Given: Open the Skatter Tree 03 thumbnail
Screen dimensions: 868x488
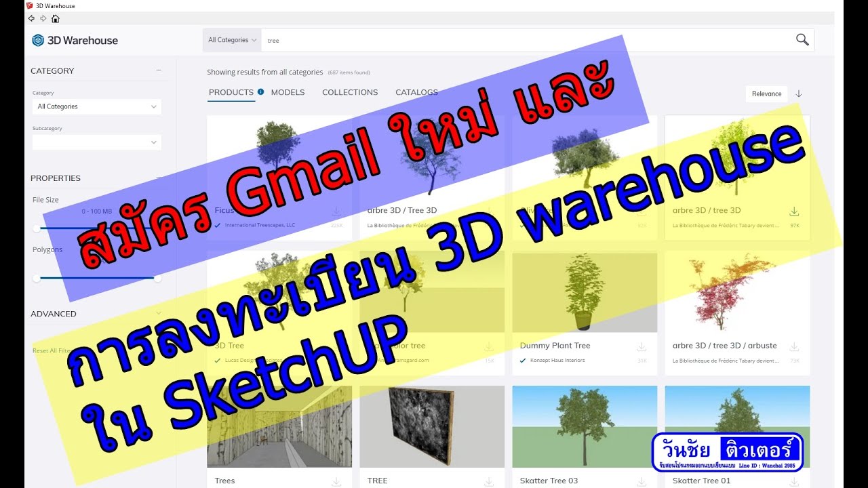Looking at the screenshot, I should click(585, 426).
